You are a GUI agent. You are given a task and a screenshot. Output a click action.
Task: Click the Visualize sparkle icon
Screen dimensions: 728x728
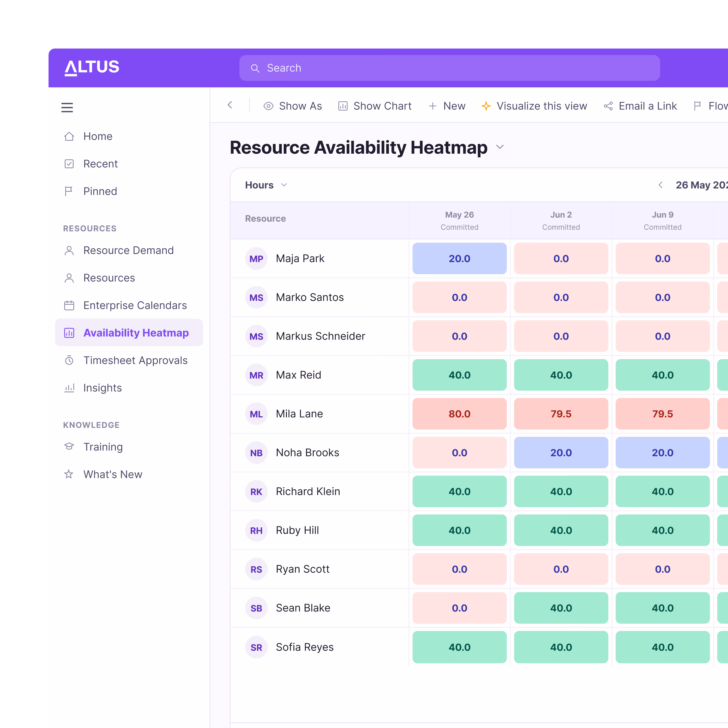point(486,106)
